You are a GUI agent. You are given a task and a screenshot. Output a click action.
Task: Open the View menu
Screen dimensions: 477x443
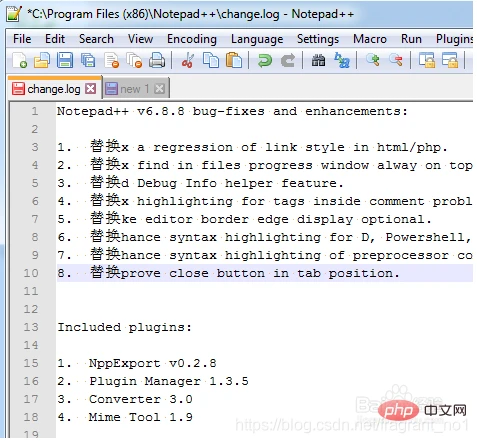coord(140,39)
